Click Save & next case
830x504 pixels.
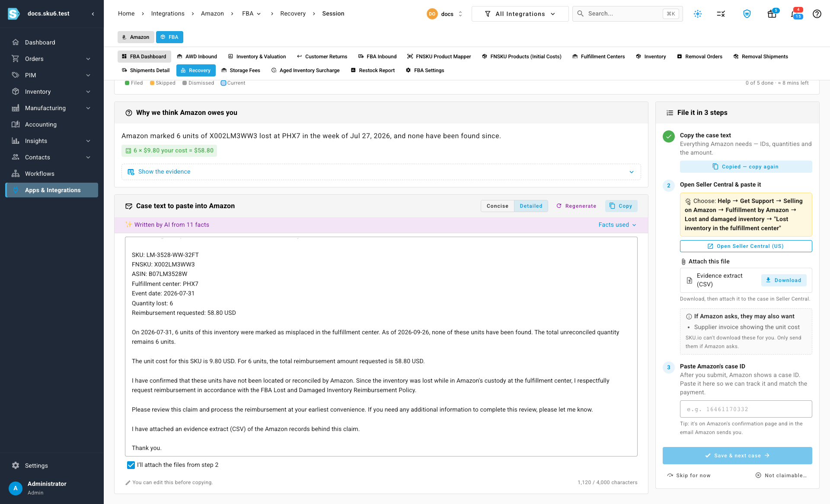coord(737,456)
